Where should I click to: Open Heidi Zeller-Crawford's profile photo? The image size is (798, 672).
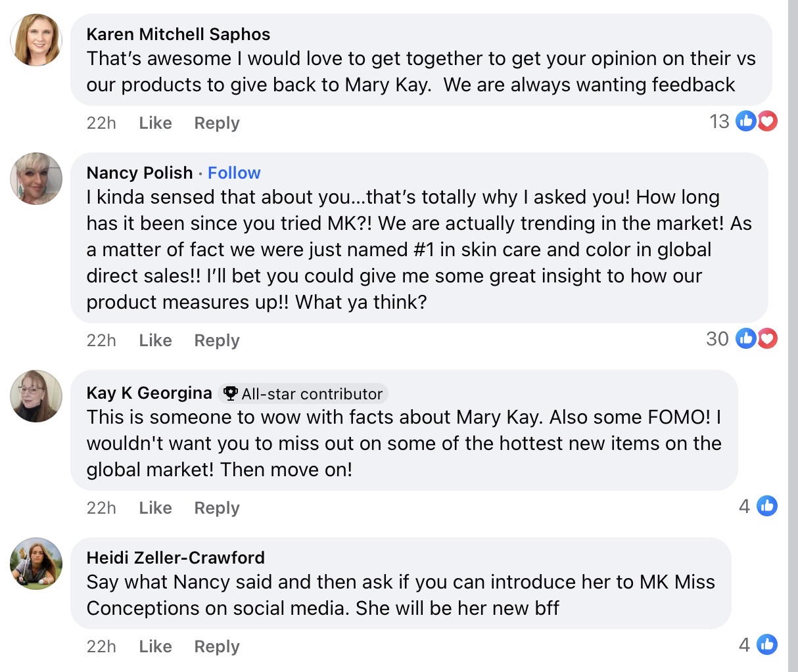tap(36, 564)
